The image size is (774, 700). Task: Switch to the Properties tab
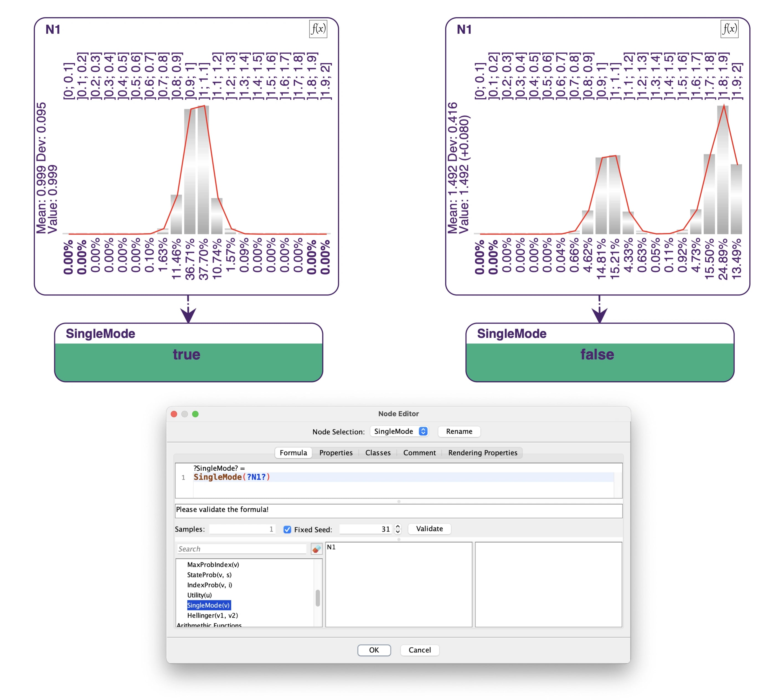pyautogui.click(x=336, y=452)
